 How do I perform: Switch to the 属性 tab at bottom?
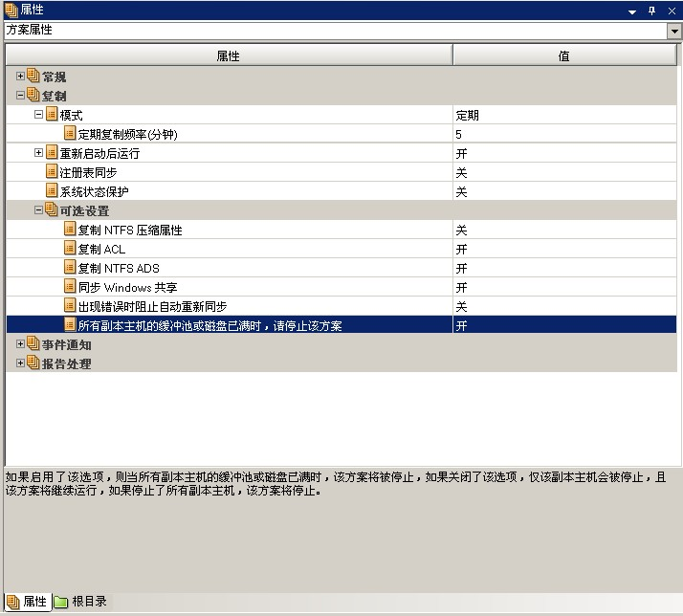27,602
